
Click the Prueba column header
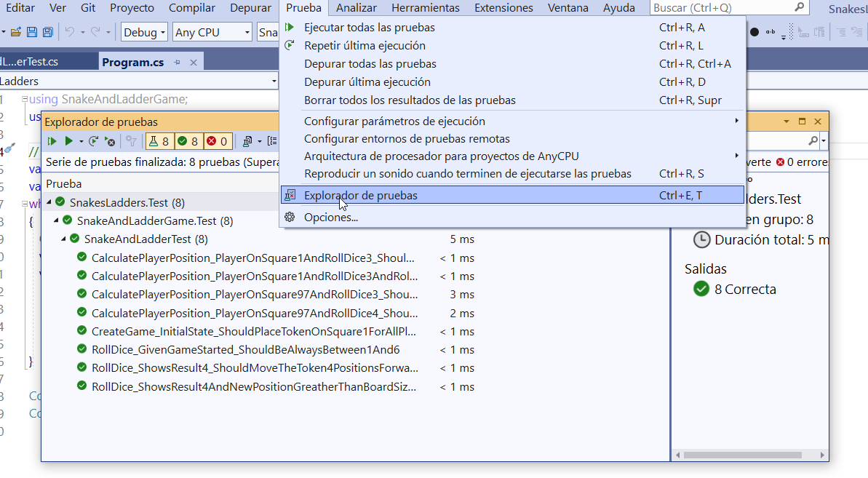click(63, 183)
